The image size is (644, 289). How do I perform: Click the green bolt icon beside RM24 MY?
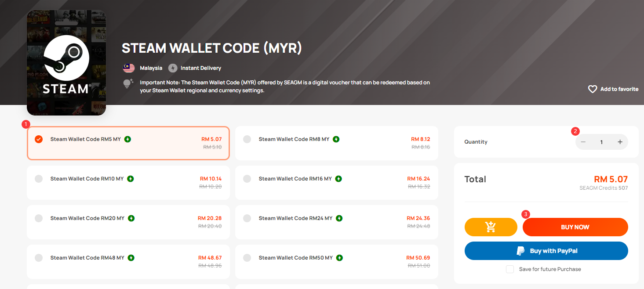pyautogui.click(x=339, y=218)
